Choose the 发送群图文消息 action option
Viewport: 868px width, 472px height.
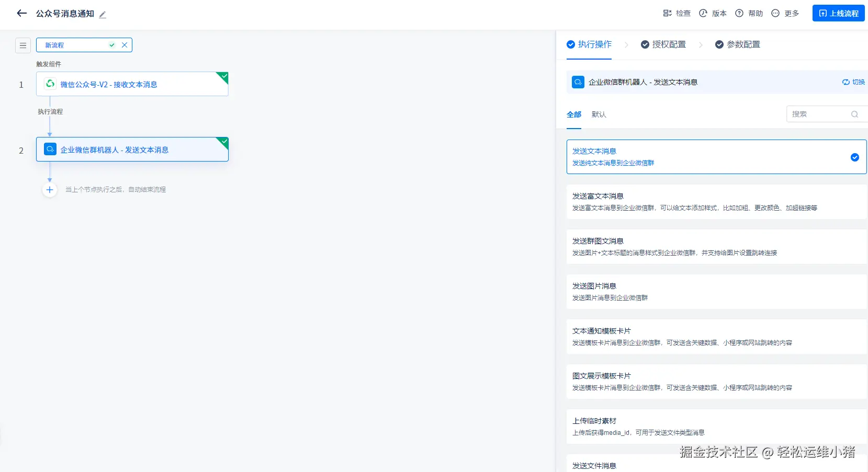pyautogui.click(x=716, y=247)
